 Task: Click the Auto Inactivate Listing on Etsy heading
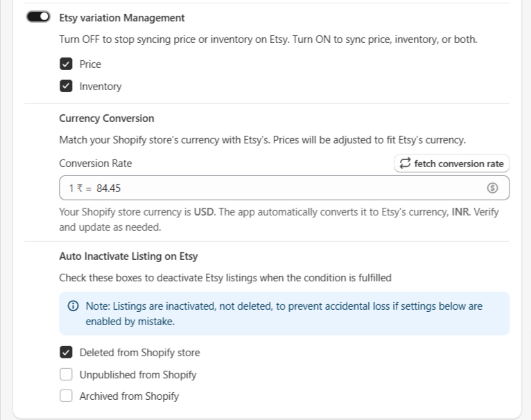128,256
